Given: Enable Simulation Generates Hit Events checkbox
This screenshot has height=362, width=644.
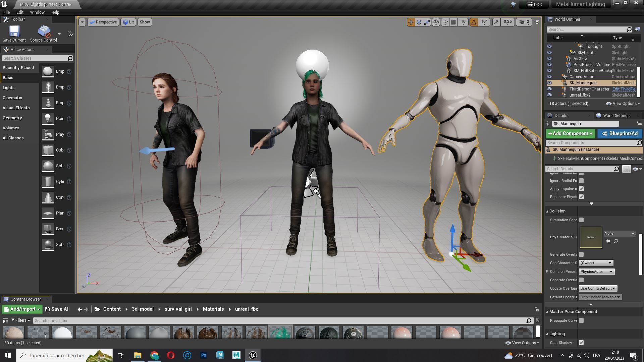Looking at the screenshot, I should (581, 220).
